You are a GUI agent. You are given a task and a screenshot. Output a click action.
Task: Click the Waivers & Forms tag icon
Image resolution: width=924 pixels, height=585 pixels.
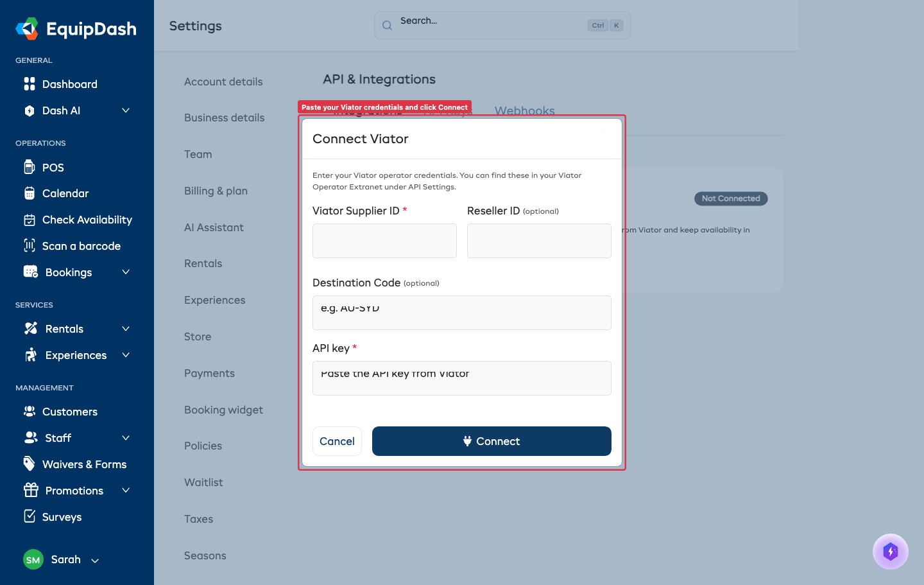click(30, 463)
